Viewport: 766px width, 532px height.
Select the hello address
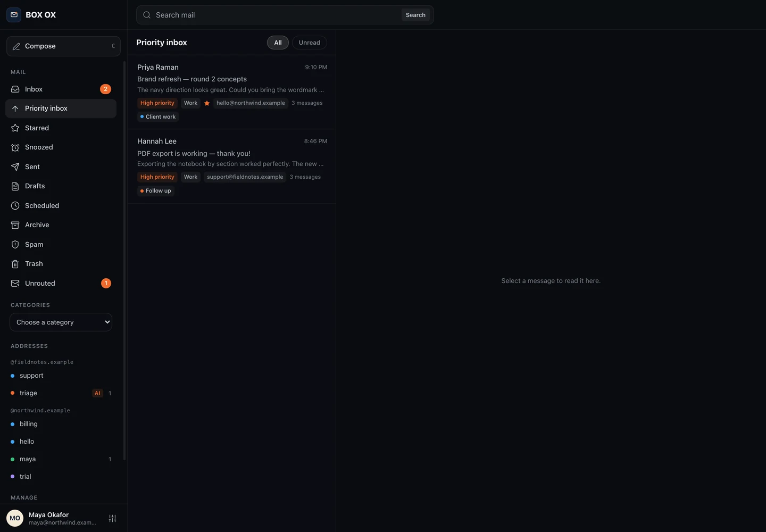coord(61,442)
